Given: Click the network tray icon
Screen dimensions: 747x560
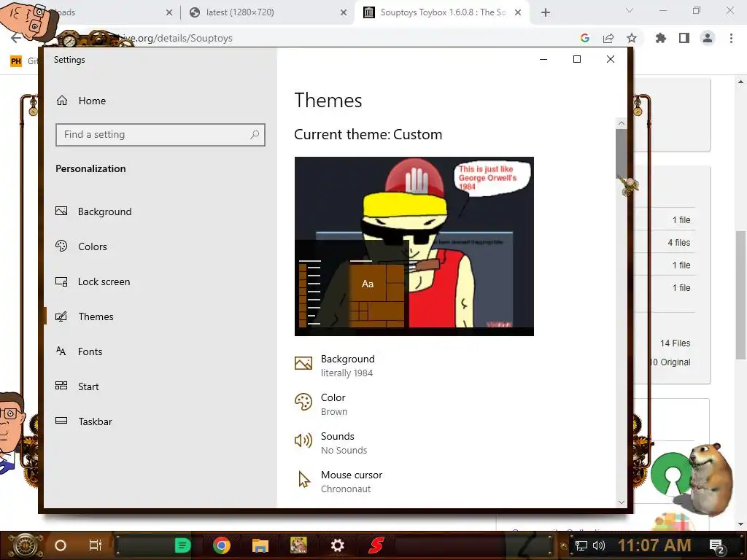Looking at the screenshot, I should pos(581,545).
